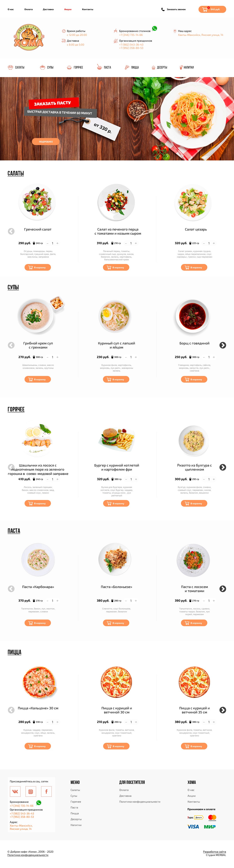Select the ПИЦЦА category tab
Viewport: 234px width, 868px height.
[132, 67]
